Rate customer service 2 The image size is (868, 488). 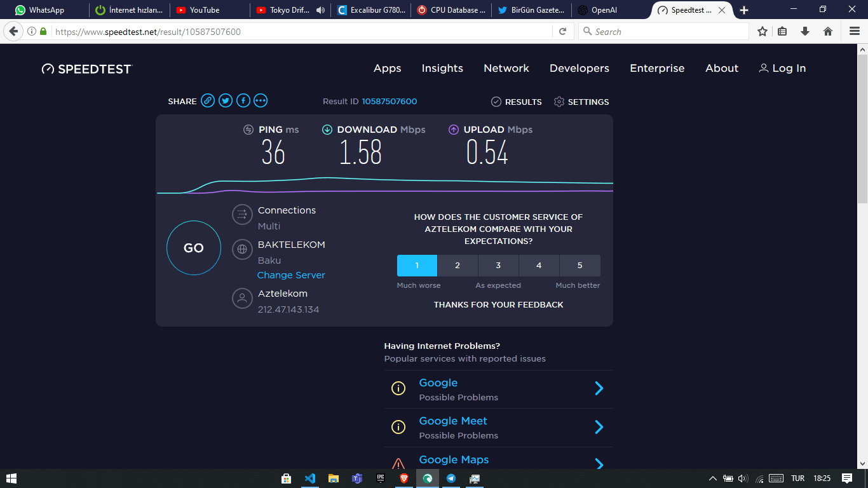click(x=458, y=266)
